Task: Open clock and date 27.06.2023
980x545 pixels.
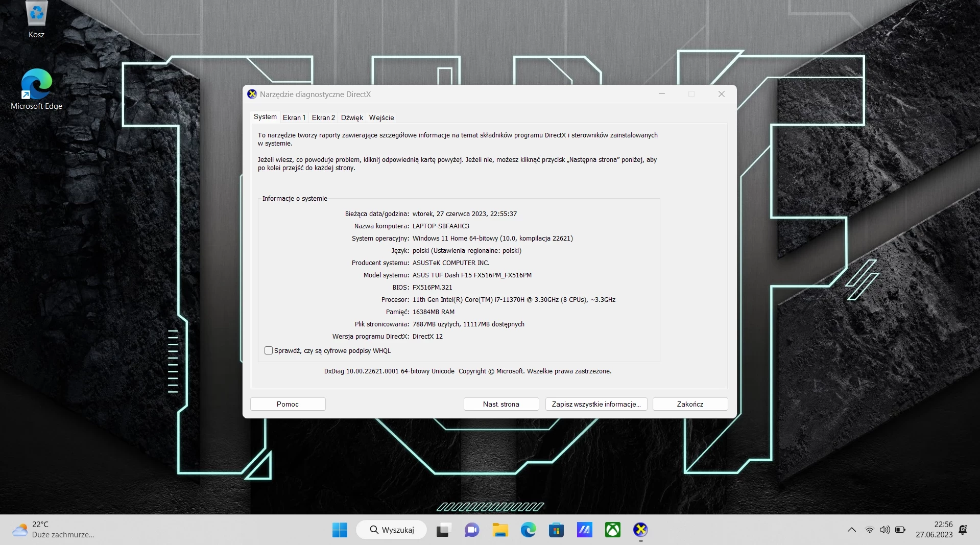Action: (x=934, y=530)
